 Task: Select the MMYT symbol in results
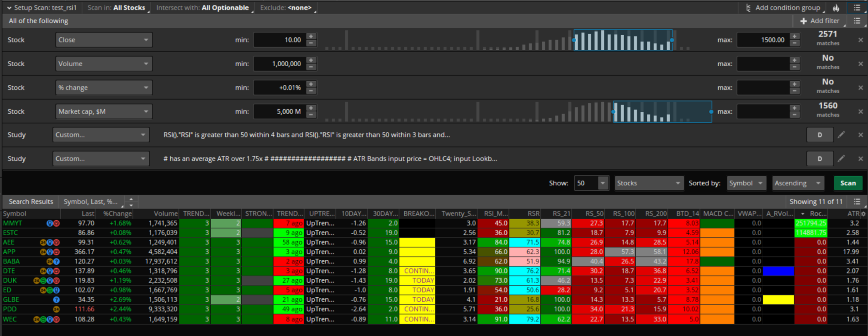point(13,223)
